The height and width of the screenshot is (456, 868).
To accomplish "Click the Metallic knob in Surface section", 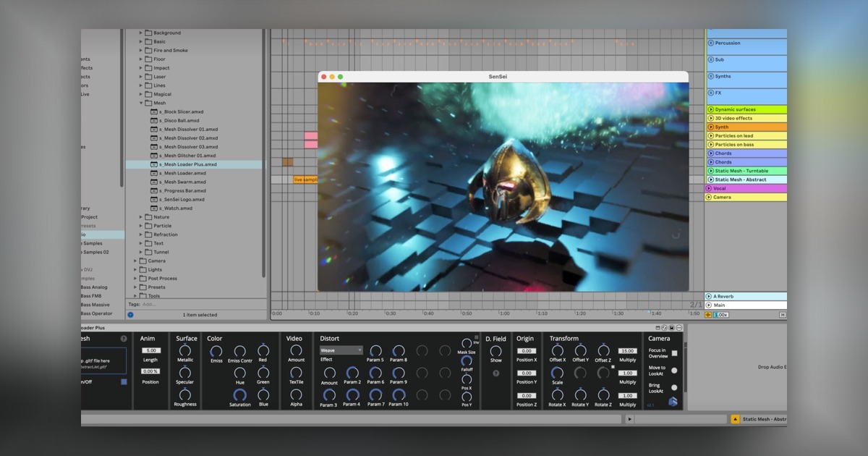I will [185, 350].
